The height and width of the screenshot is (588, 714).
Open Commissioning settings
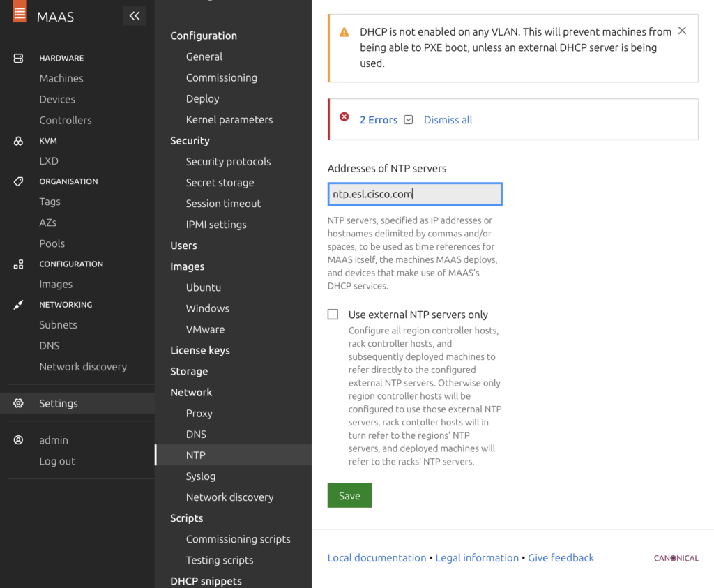click(x=221, y=78)
